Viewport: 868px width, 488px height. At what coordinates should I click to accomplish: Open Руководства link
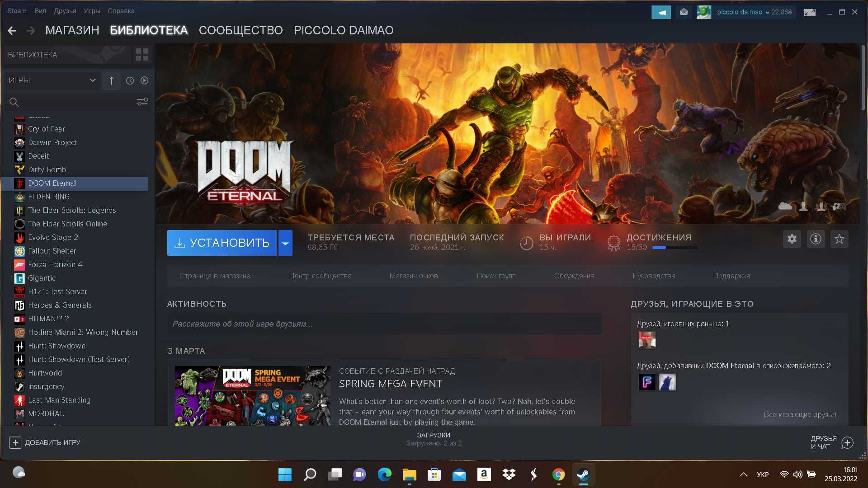point(654,276)
